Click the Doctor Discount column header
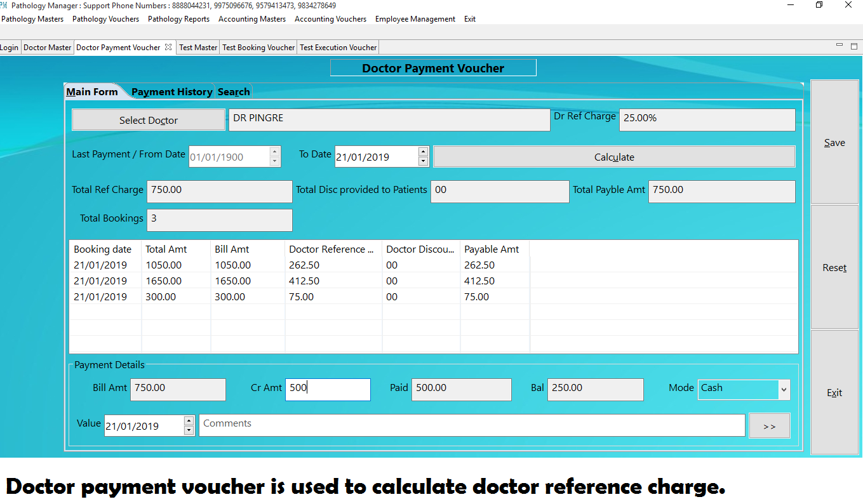 point(422,249)
